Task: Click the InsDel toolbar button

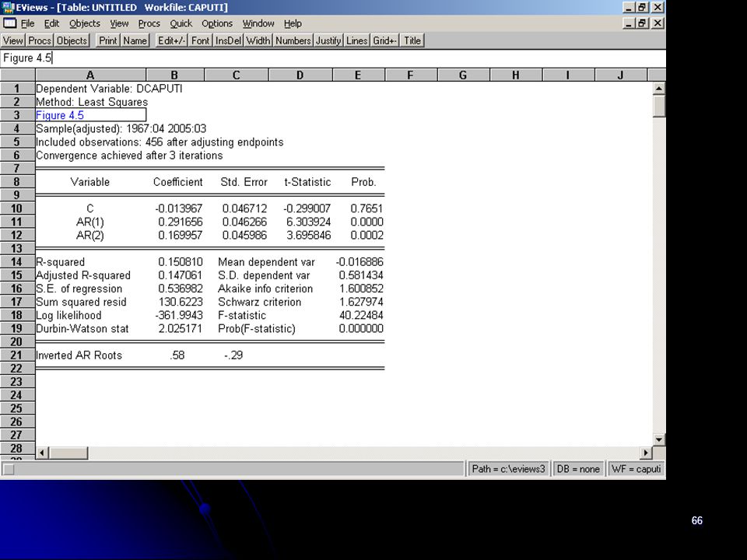Action: coord(228,40)
